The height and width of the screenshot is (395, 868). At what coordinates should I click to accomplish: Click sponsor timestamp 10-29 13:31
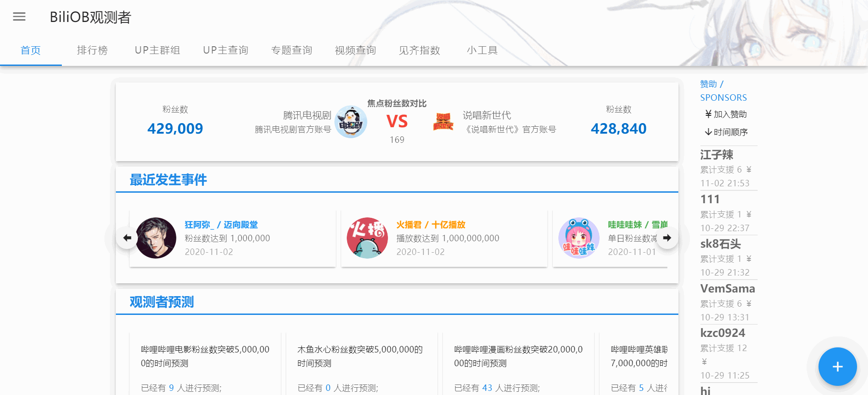click(725, 317)
